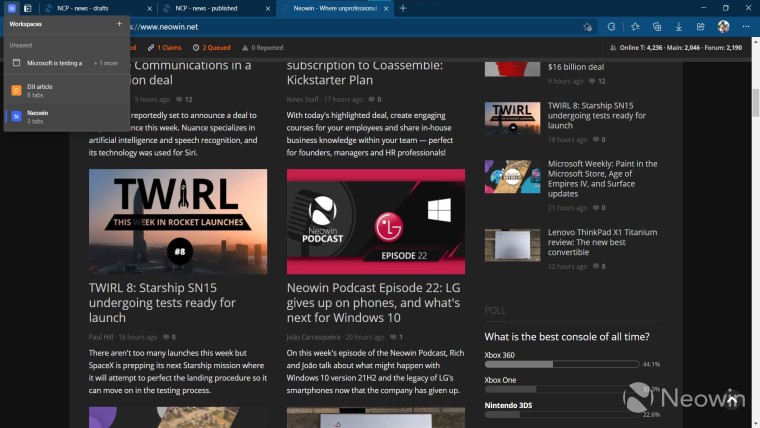Screen dimensions: 760x428
Task: Open the 8 comments count on Lenovo review
Action: [599, 267]
